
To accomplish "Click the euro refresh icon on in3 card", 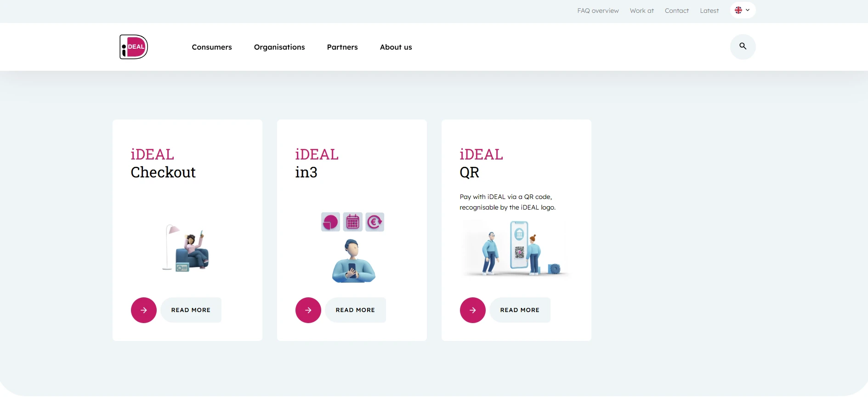I will pos(374,222).
